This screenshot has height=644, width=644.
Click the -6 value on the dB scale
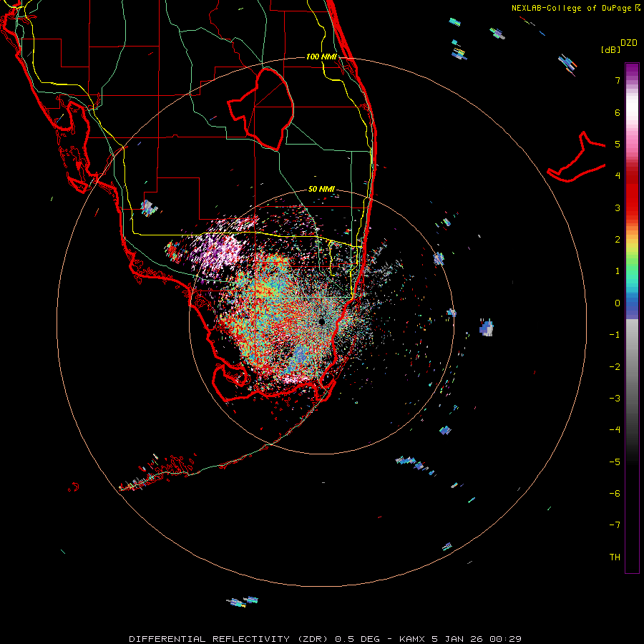tap(615, 494)
